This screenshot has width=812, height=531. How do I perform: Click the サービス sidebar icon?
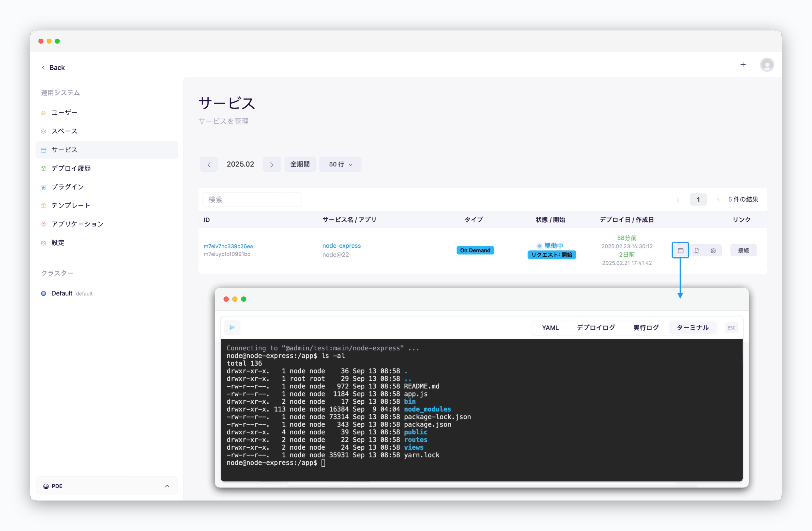click(x=43, y=150)
